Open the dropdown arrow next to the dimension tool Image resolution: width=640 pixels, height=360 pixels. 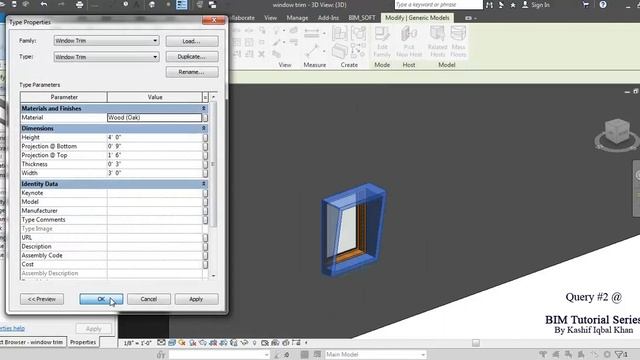(324, 33)
